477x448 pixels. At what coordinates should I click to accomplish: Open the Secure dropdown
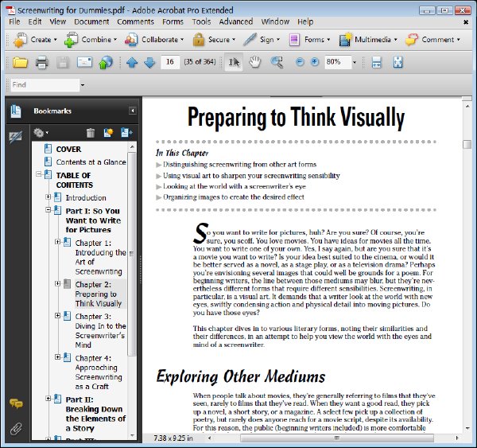click(214, 40)
